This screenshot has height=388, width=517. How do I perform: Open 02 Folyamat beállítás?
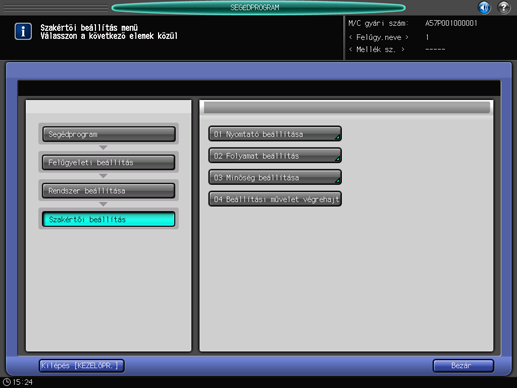(275, 156)
